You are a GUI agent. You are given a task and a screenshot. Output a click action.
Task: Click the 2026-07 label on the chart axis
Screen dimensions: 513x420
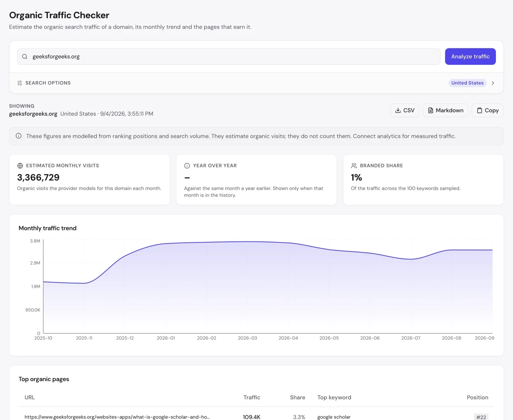pos(411,338)
